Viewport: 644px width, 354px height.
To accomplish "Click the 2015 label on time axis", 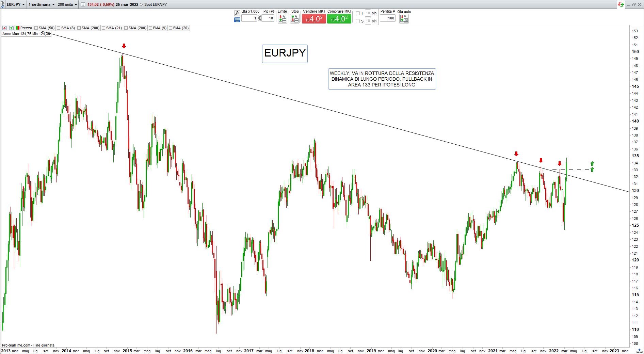I will coord(127,351).
